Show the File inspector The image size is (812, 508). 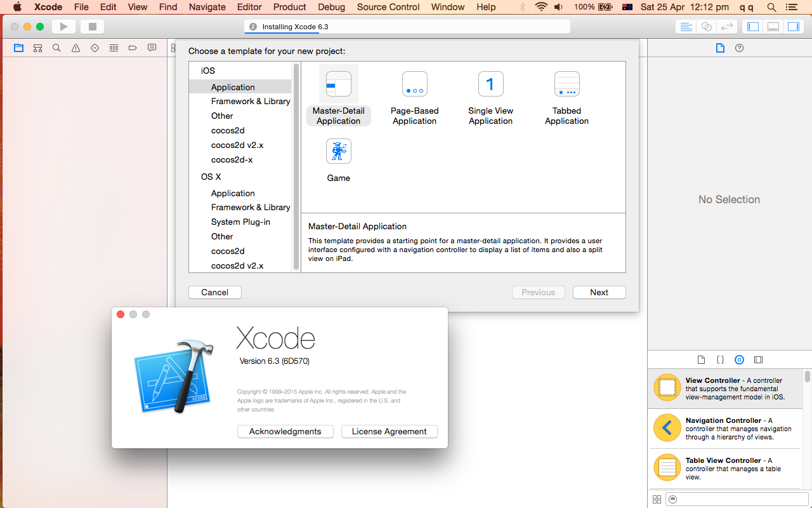pyautogui.click(x=720, y=48)
